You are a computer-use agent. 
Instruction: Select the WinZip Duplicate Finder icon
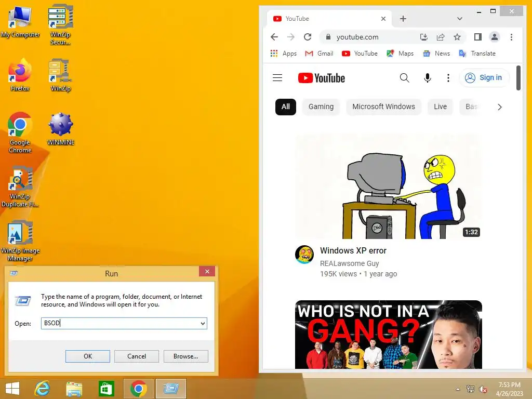click(20, 187)
